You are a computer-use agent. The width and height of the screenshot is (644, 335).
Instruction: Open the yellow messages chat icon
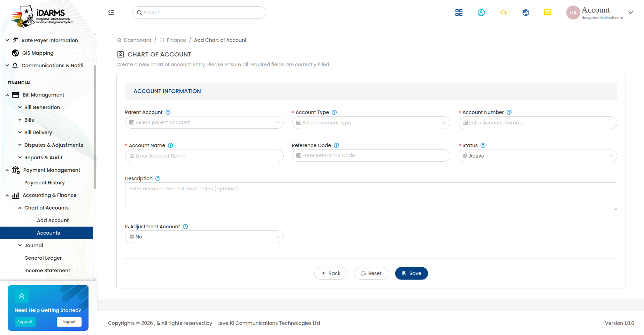pos(547,13)
